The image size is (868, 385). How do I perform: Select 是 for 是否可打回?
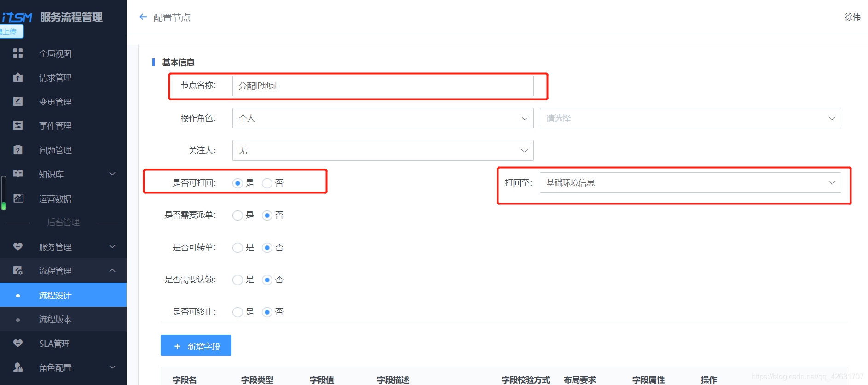(x=237, y=183)
